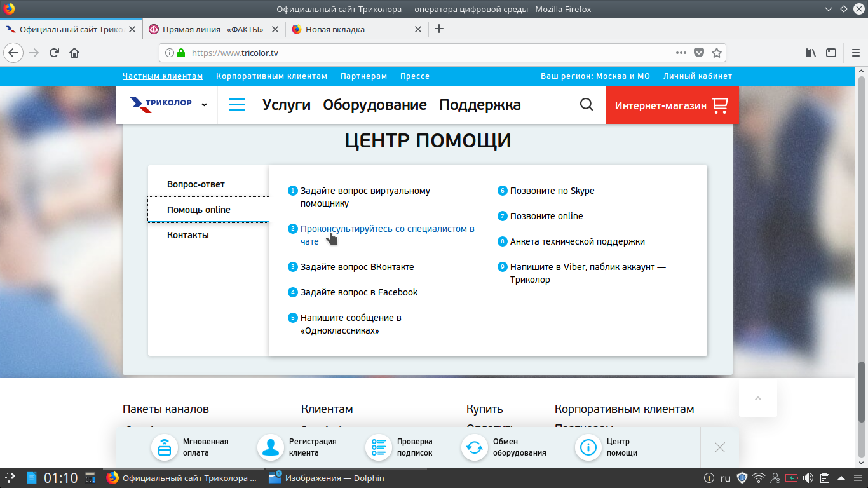Viewport: 868px width, 488px height.
Task: Click the Equipment exchange arrows icon
Action: 474,447
